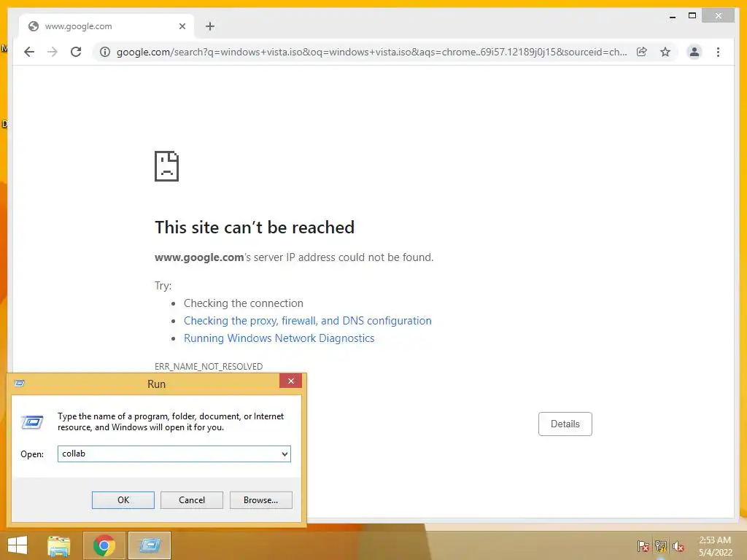Open the Chrome profile avatar
Screen dimensions: 747x560
694,52
